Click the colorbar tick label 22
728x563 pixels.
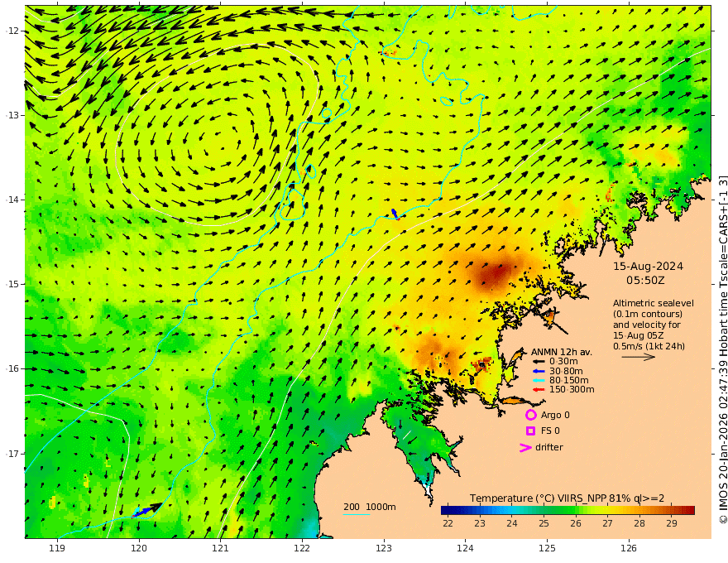448,523
